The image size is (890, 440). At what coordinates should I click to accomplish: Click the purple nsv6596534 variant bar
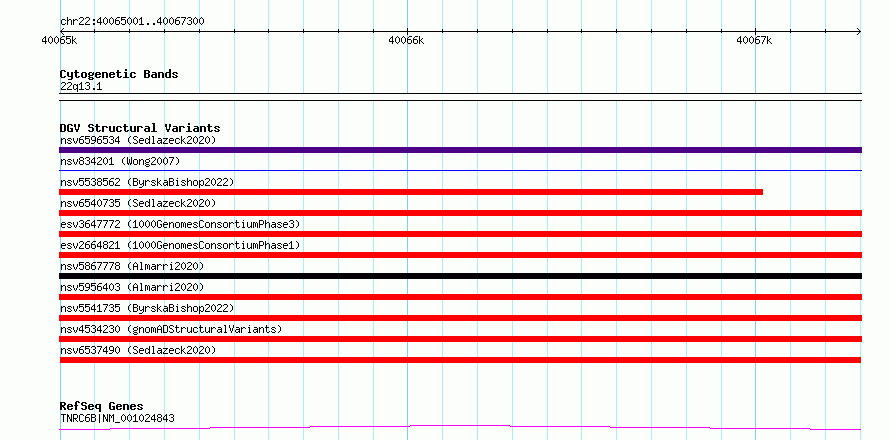(x=460, y=150)
